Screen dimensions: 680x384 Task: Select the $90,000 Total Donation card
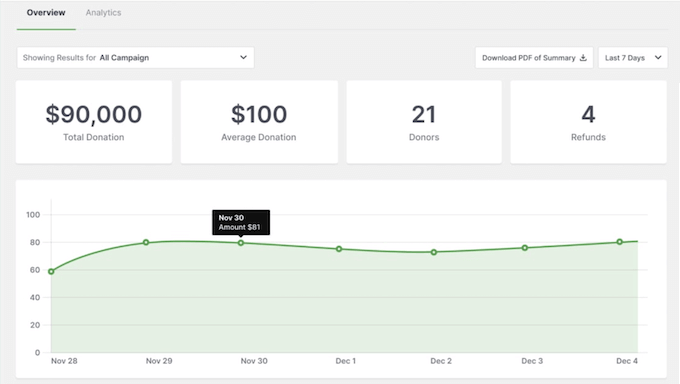pos(94,122)
